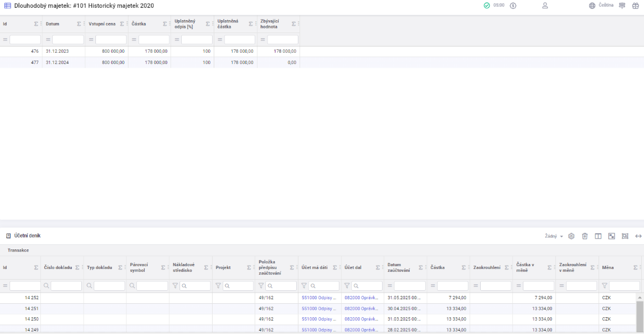
Task: Click the split columns layout icon
Action: pyautogui.click(x=598, y=236)
